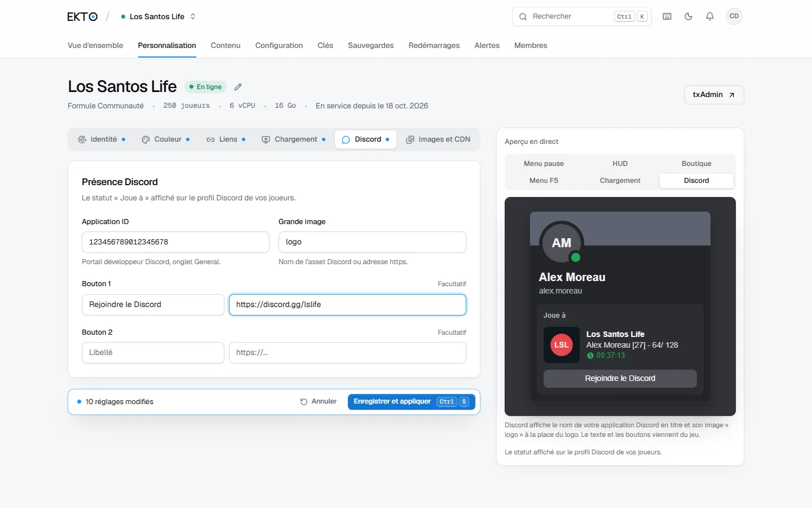
Task: Open the Los Santos Life server switcher
Action: coord(158,16)
